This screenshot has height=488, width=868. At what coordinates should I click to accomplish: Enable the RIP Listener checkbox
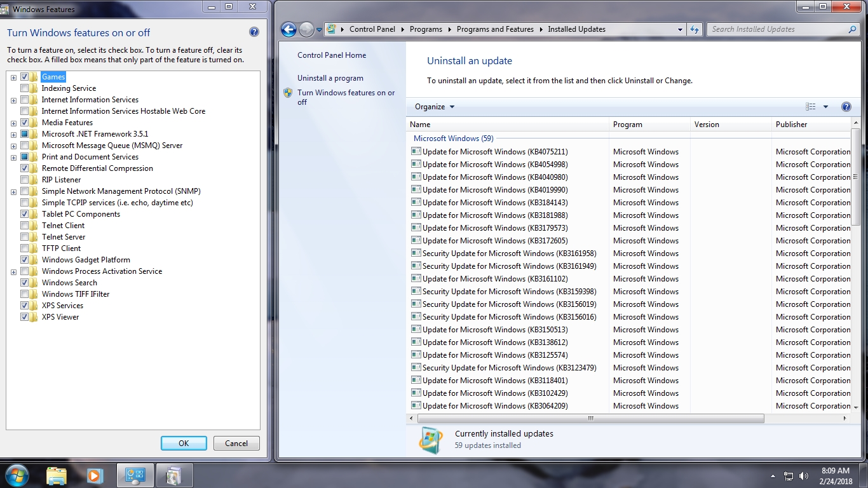(x=25, y=180)
